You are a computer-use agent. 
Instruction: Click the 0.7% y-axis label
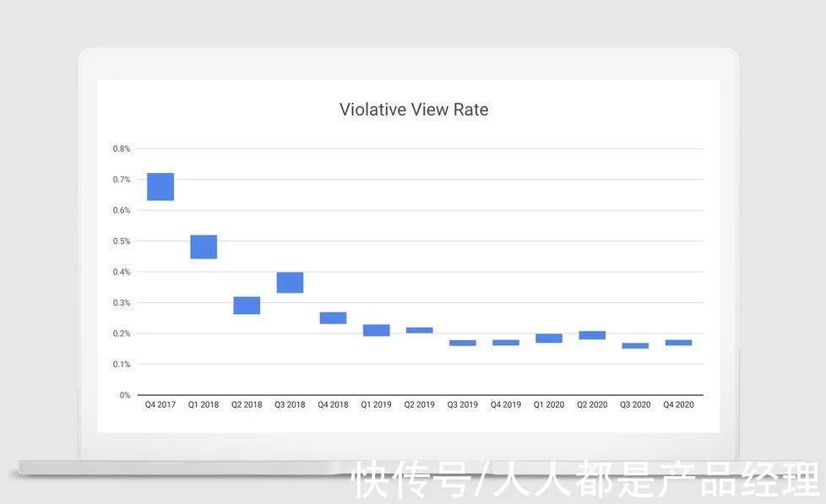[121, 180]
